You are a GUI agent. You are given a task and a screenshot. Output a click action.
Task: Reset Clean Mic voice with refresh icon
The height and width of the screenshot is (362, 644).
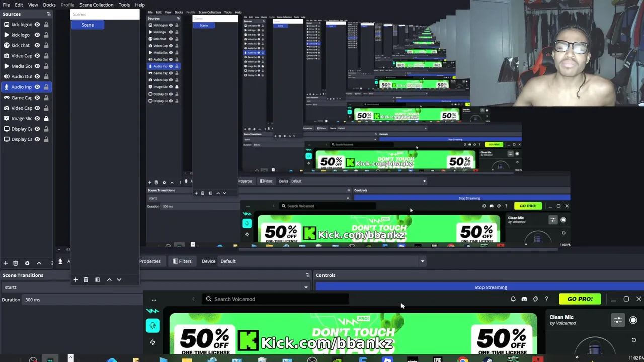(x=634, y=340)
